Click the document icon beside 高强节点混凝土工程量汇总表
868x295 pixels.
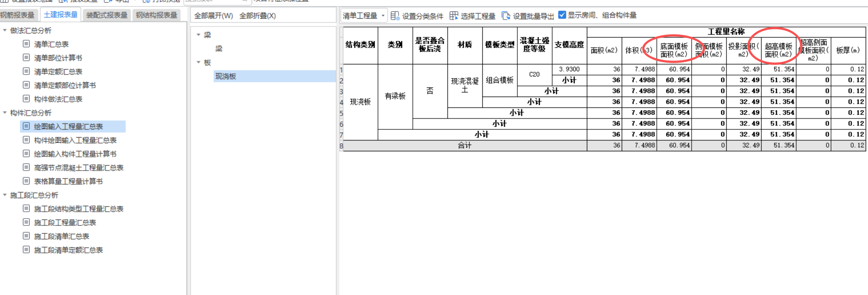(27, 167)
